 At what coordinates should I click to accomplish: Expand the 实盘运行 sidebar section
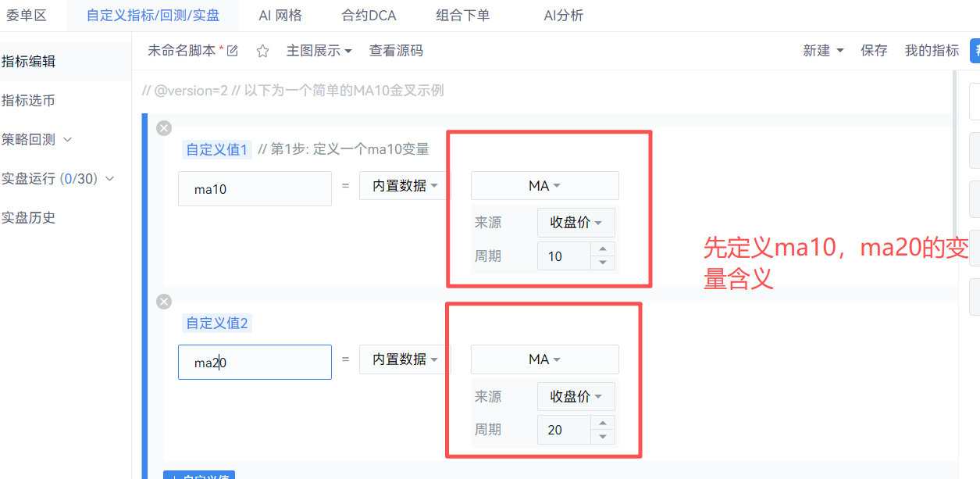[57, 179]
